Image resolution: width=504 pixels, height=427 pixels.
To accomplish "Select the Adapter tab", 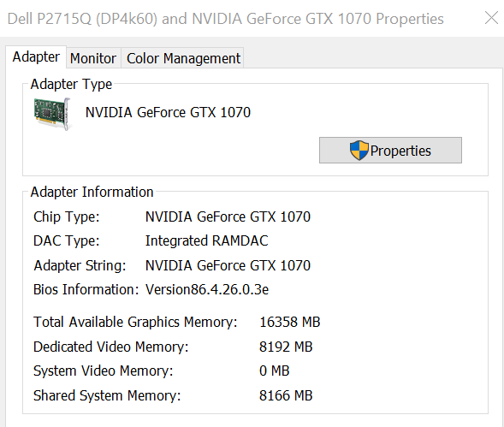I will point(36,57).
